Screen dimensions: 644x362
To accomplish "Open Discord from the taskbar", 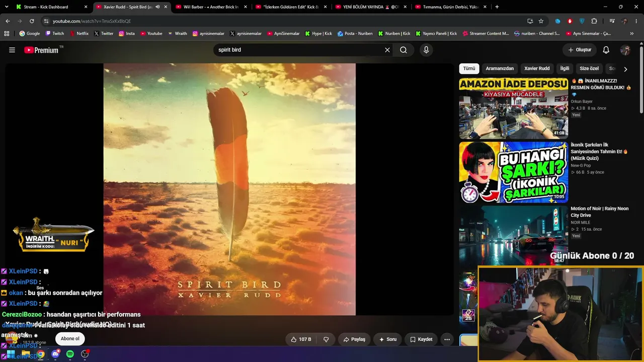I will click(55, 354).
